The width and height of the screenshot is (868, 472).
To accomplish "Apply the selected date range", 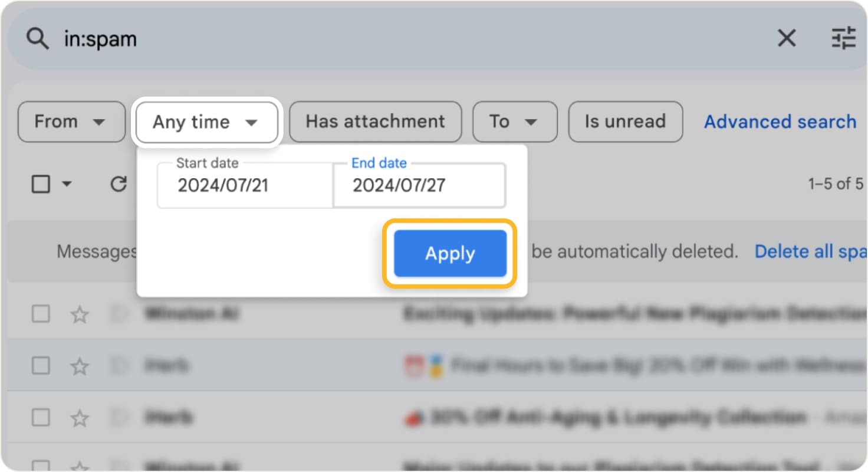I will coord(449,253).
